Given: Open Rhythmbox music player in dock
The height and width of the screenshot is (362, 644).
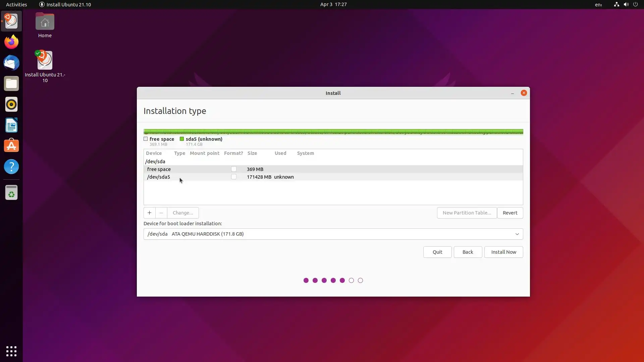Looking at the screenshot, I should 11,105.
